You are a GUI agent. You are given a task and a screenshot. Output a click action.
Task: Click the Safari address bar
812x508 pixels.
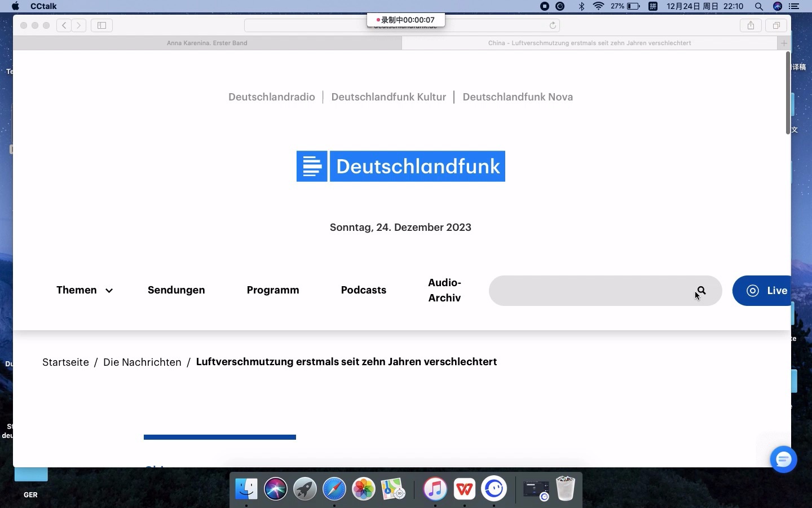coord(401,25)
